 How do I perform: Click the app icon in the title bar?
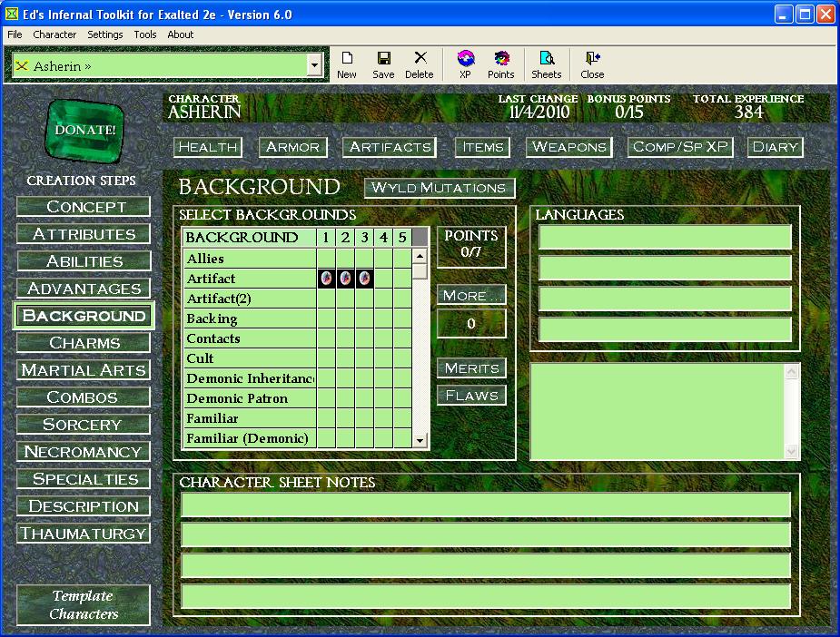11,14
